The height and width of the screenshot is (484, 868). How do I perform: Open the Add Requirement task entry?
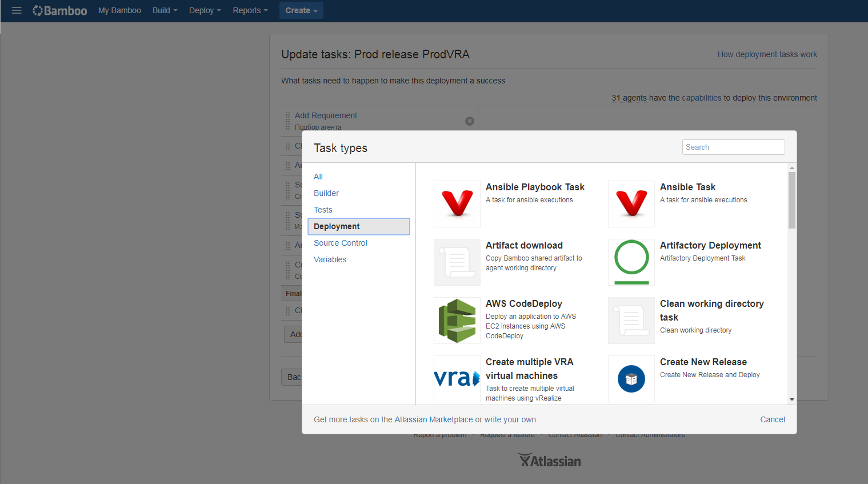coord(326,115)
